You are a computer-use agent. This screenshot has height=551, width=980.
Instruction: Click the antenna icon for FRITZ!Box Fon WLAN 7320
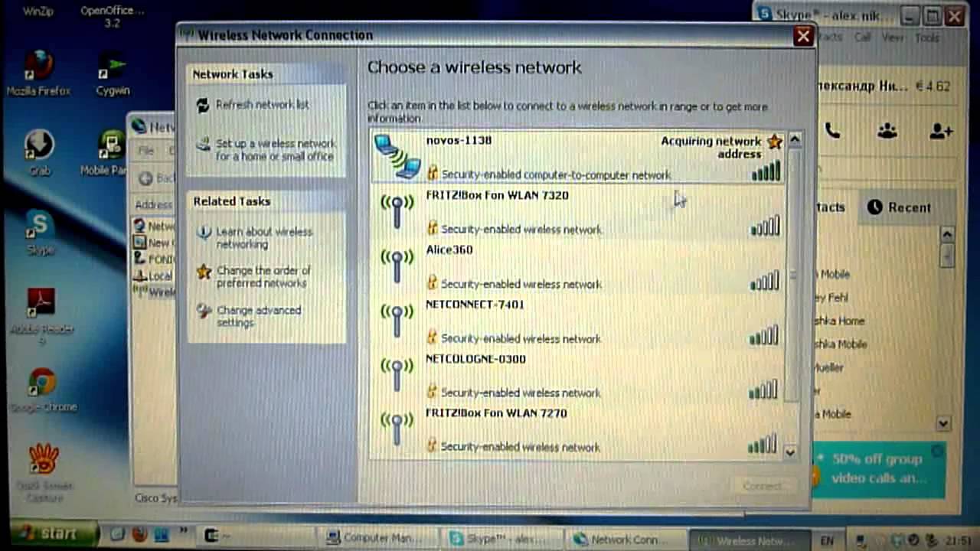(x=397, y=210)
